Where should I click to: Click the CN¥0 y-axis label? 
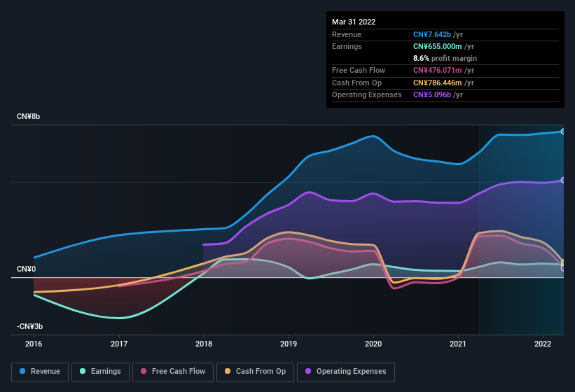tap(27, 269)
